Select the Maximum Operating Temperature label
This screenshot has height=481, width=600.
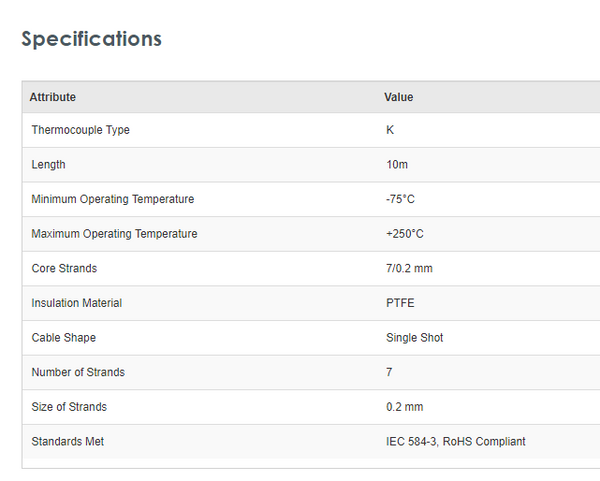[x=115, y=234]
